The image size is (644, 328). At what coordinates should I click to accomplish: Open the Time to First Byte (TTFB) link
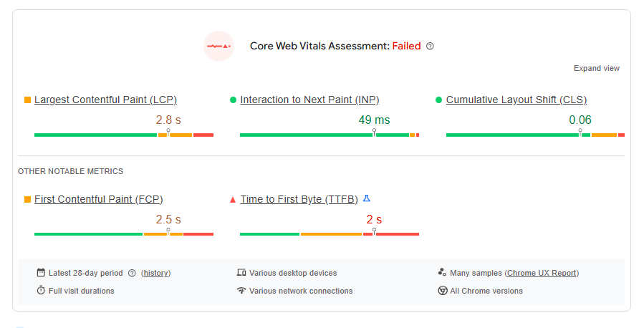[x=299, y=199]
